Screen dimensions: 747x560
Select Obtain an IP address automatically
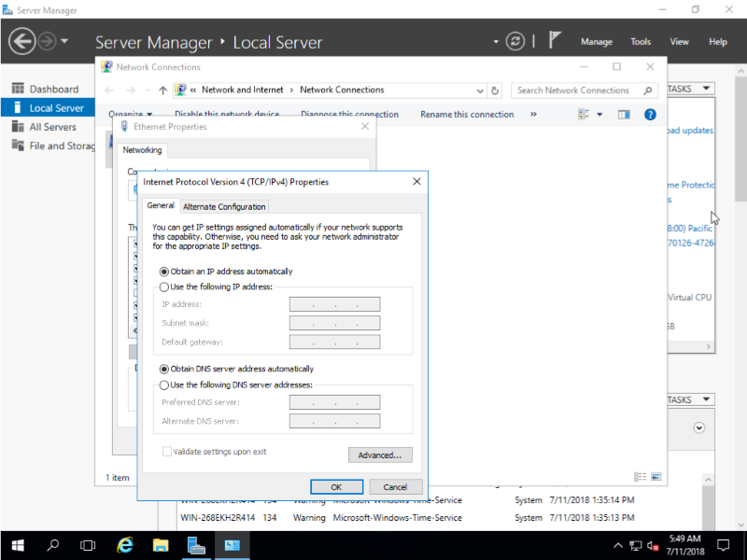tap(164, 272)
